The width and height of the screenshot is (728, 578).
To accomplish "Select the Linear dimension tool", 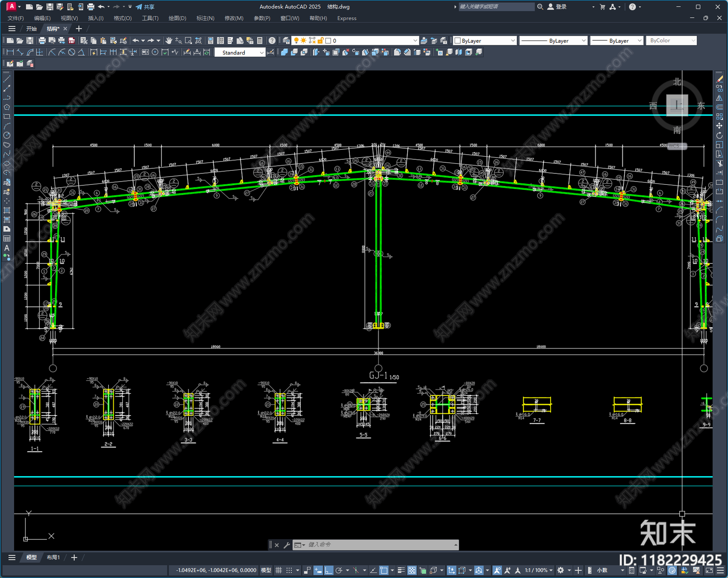I will (x=10, y=52).
